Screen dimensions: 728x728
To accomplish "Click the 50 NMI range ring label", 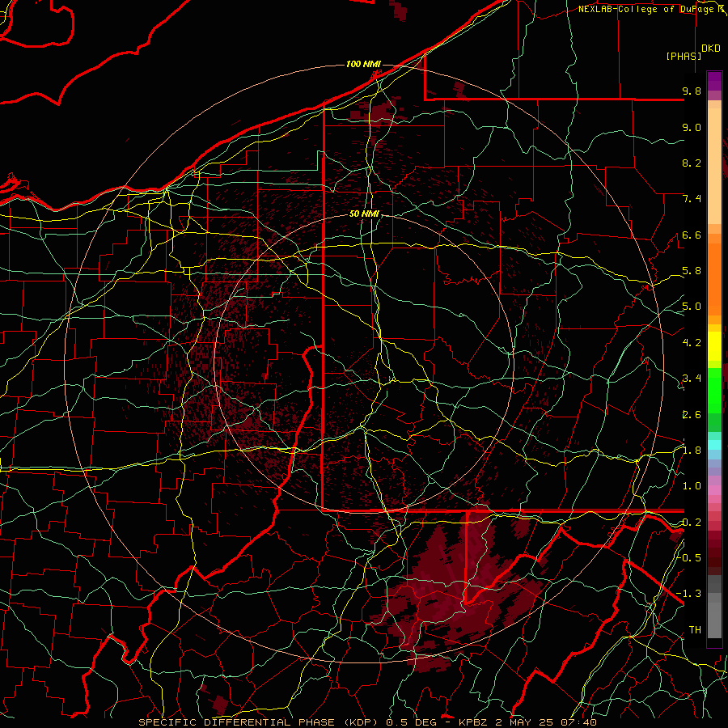I will (x=364, y=214).
